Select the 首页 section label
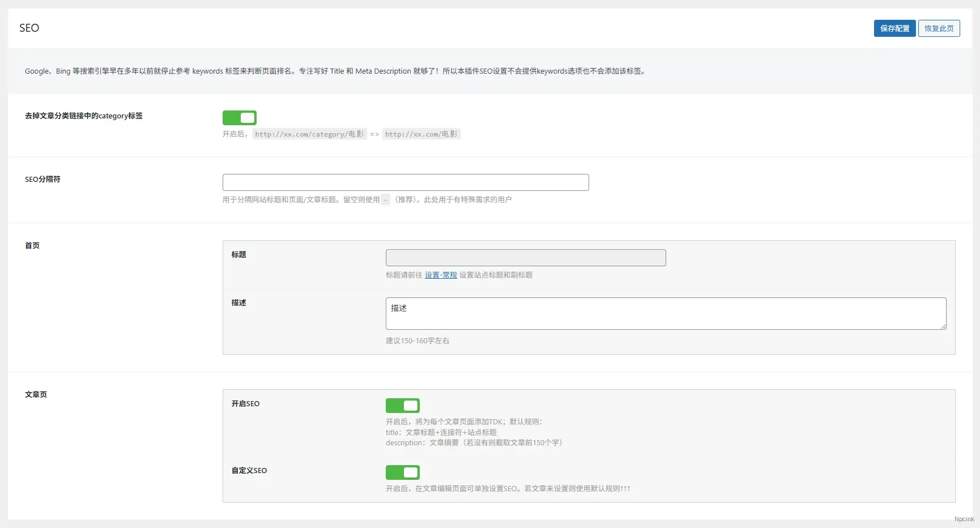The image size is (980, 528). 32,245
